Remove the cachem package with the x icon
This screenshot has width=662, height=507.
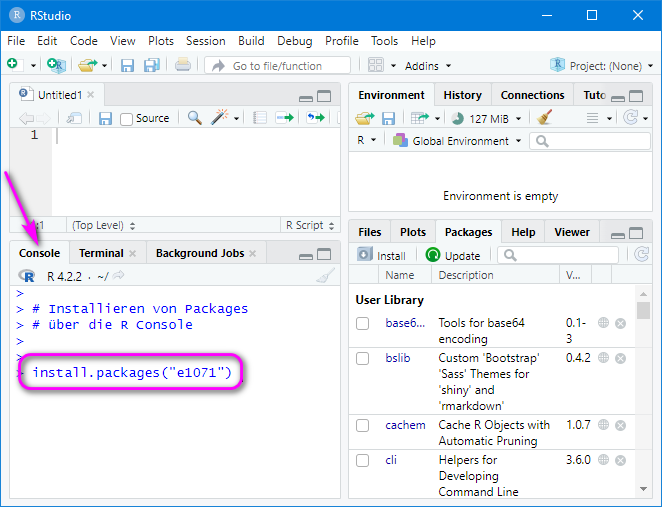tap(620, 426)
